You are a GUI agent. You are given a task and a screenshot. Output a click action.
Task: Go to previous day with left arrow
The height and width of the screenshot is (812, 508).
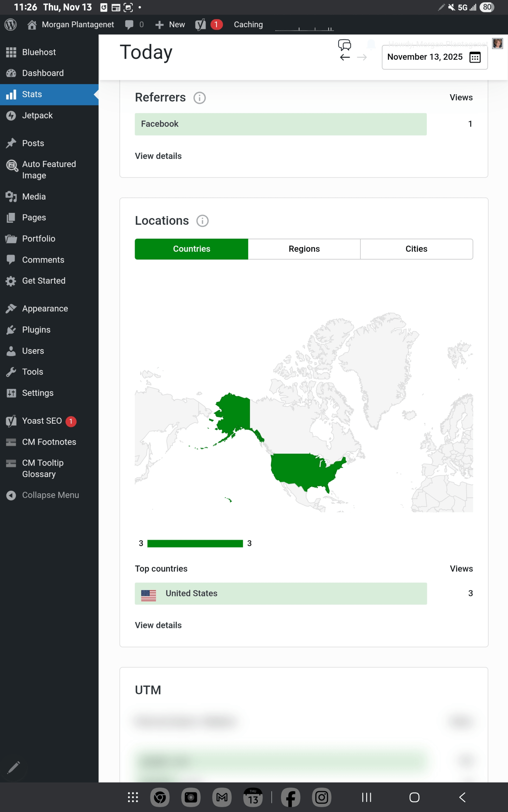[345, 57]
